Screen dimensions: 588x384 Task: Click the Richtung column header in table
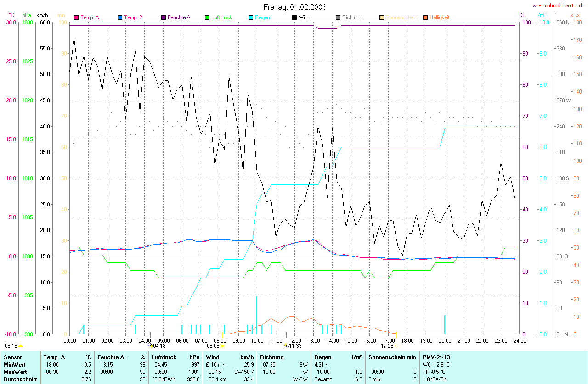(272, 357)
